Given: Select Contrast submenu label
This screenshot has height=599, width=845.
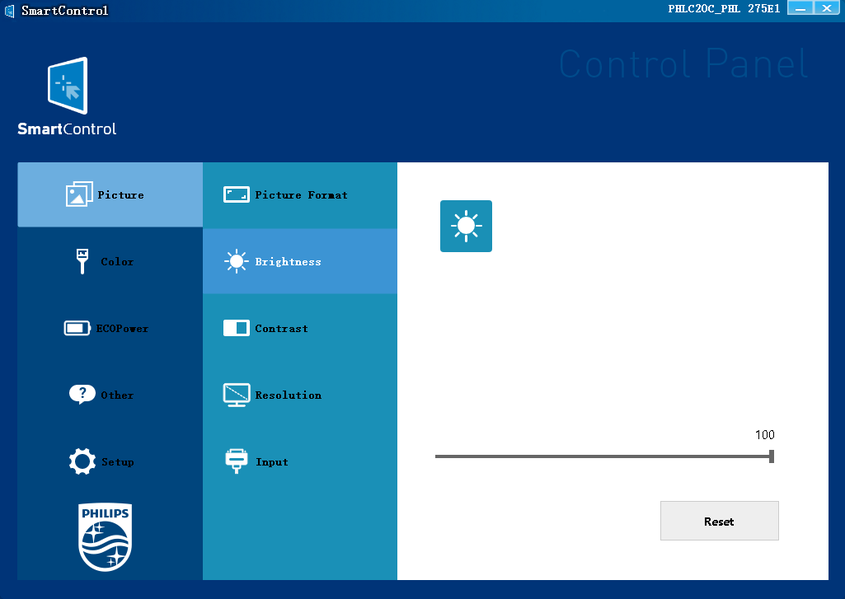Looking at the screenshot, I should click(x=281, y=329).
